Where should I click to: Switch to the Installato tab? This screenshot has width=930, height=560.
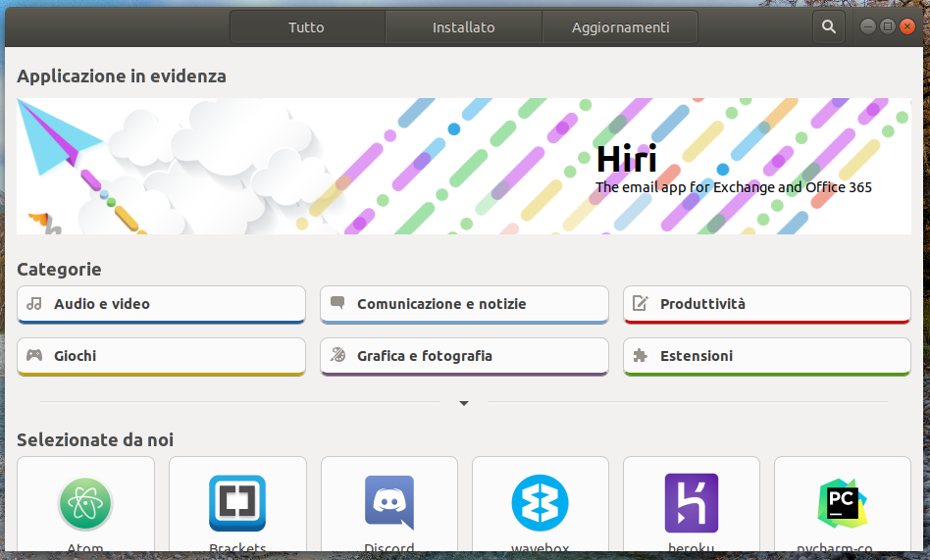[x=463, y=27]
